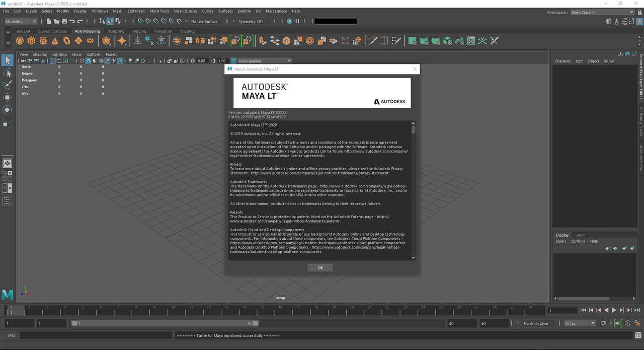This screenshot has height=350, width=644.
Task: Toggle wireframe display in viewport toolbar
Action: point(82,61)
